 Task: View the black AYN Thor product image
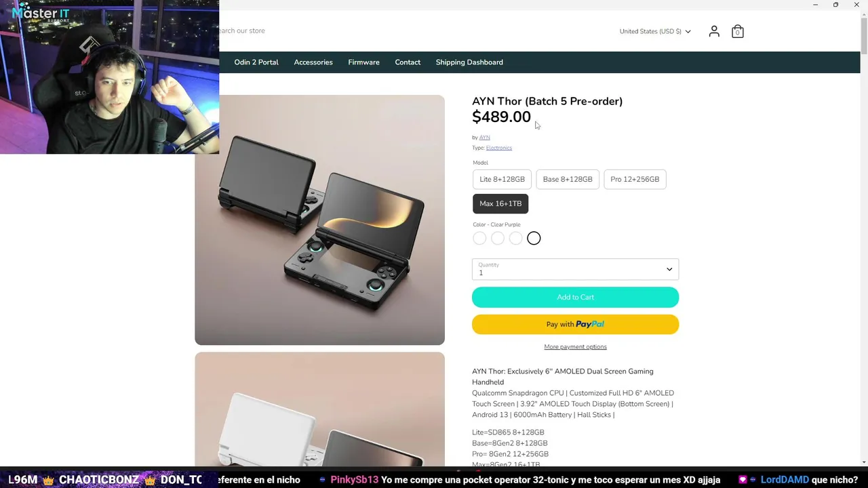pyautogui.click(x=319, y=220)
